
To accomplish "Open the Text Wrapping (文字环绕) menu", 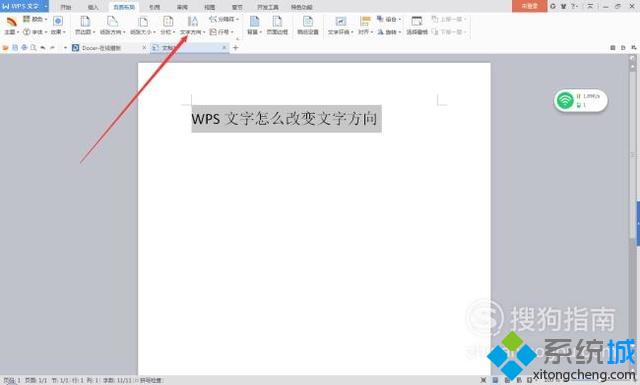I will pos(340,25).
